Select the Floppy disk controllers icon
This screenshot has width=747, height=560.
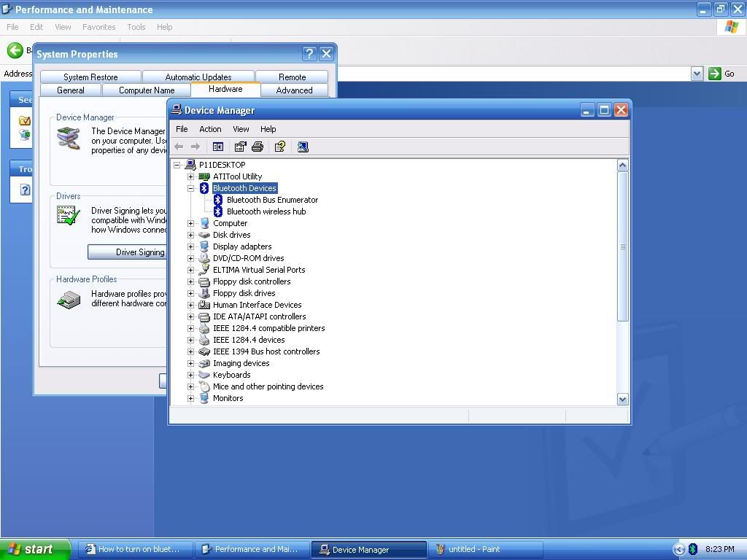[x=204, y=282]
